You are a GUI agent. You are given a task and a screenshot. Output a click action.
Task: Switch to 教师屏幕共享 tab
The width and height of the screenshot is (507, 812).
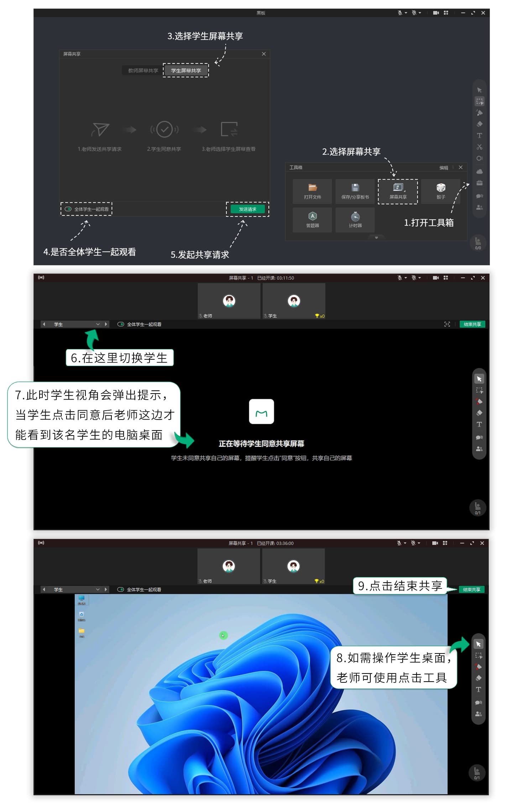click(143, 71)
